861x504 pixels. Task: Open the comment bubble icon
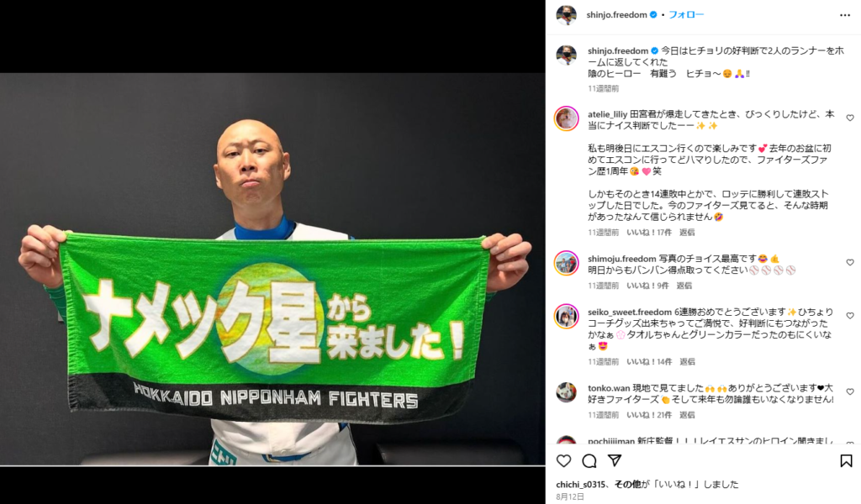589,460
